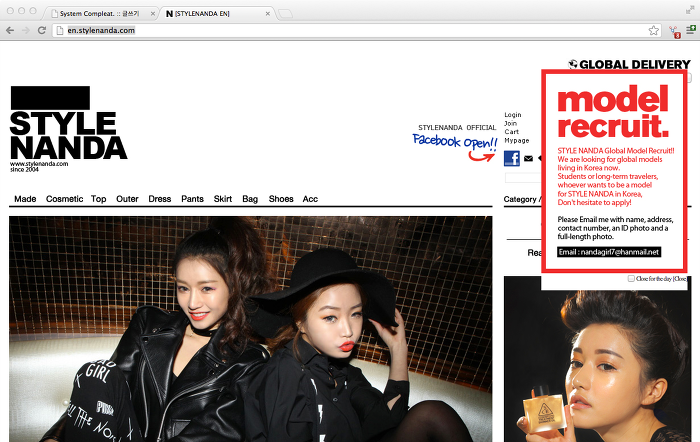Open a new browser tab

tap(285, 14)
